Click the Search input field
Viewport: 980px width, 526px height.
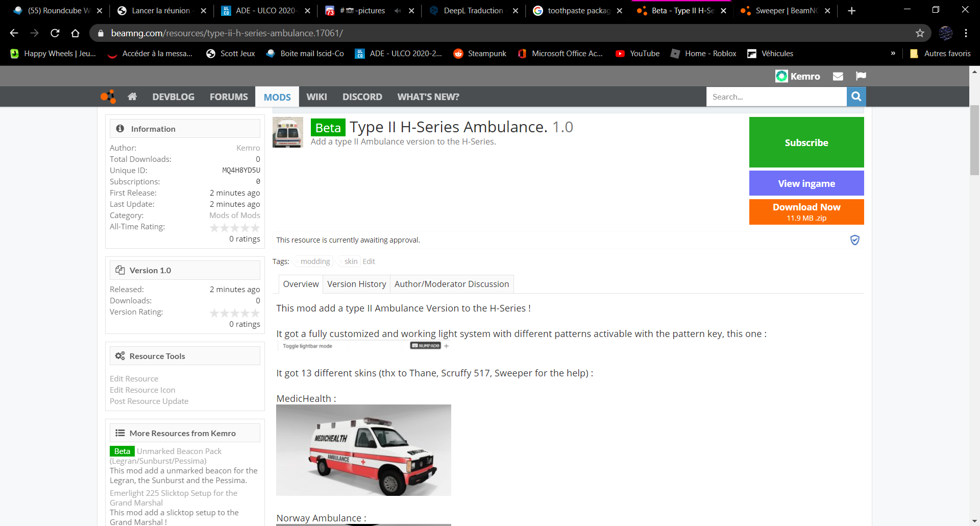776,97
